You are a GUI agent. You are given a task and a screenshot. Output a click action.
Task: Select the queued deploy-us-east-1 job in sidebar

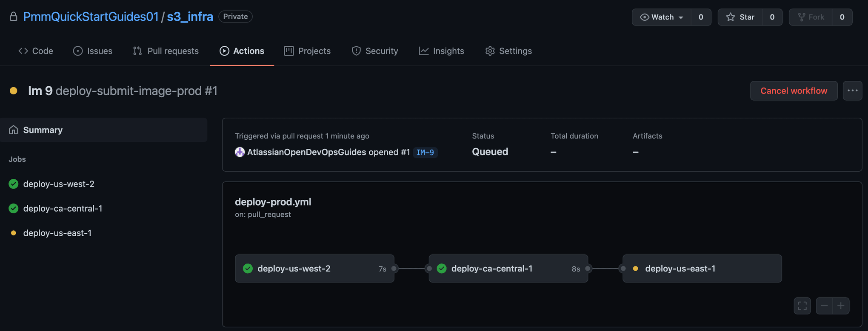click(x=57, y=233)
